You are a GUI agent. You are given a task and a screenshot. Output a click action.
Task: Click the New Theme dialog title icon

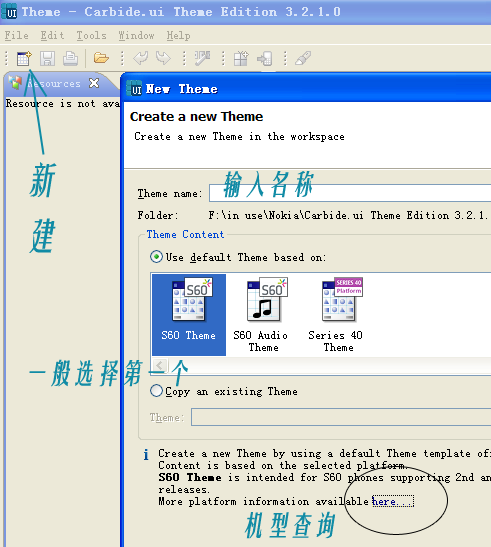[134, 89]
